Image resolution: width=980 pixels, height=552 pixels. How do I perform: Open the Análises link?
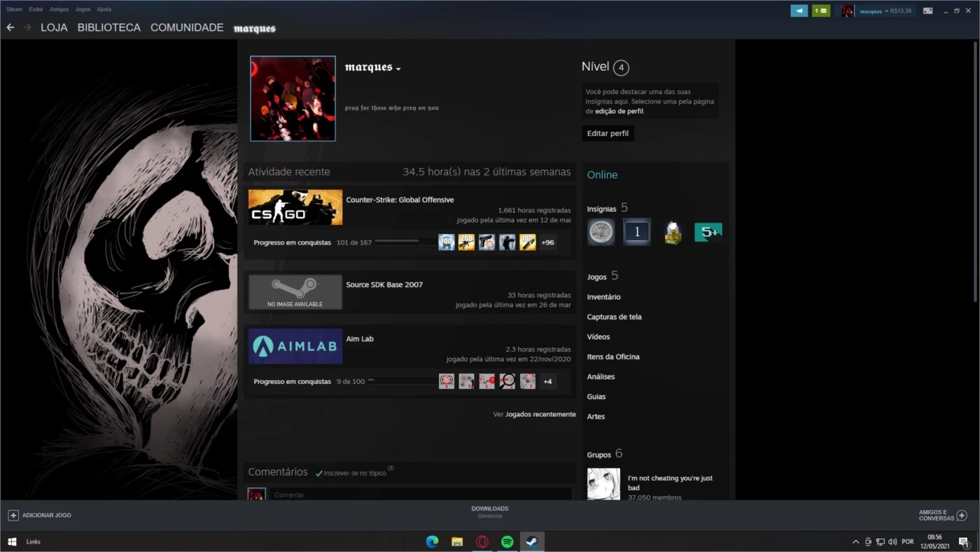[601, 376]
